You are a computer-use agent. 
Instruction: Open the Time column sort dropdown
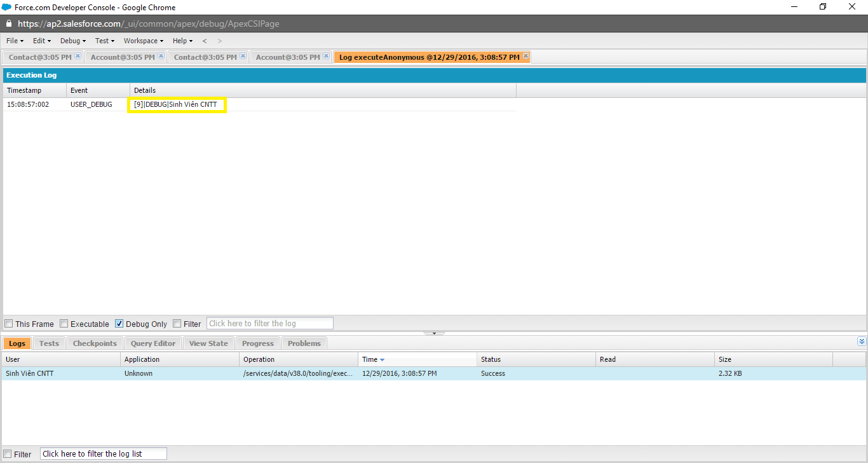coord(379,359)
